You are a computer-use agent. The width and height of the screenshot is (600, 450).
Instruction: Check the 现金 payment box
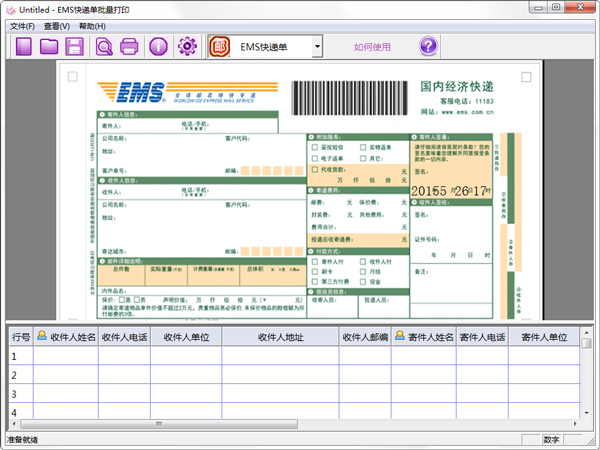click(363, 282)
